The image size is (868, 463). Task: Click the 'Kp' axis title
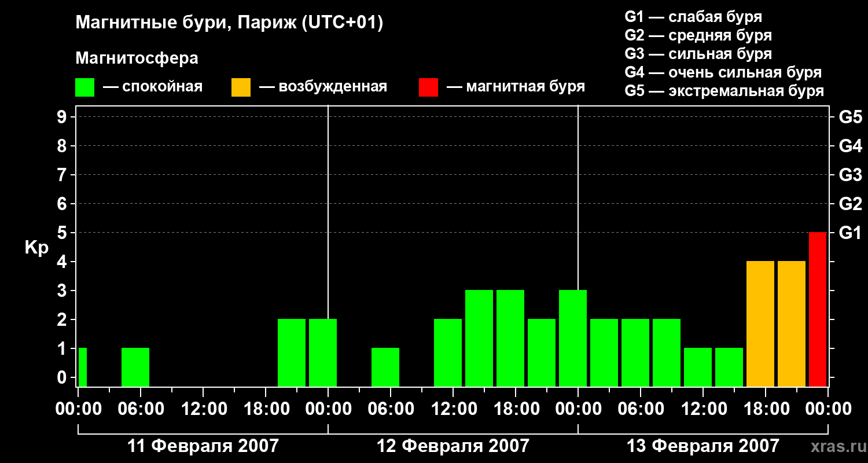(x=36, y=248)
